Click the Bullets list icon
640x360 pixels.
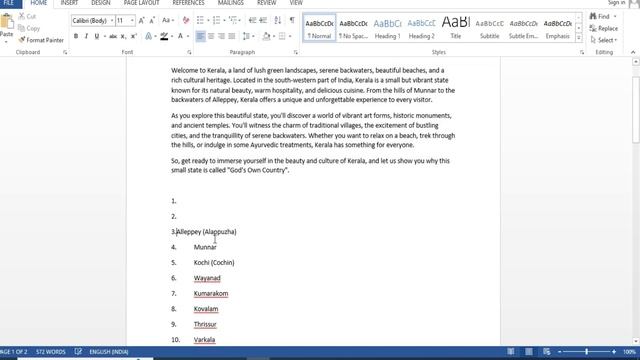(200, 20)
